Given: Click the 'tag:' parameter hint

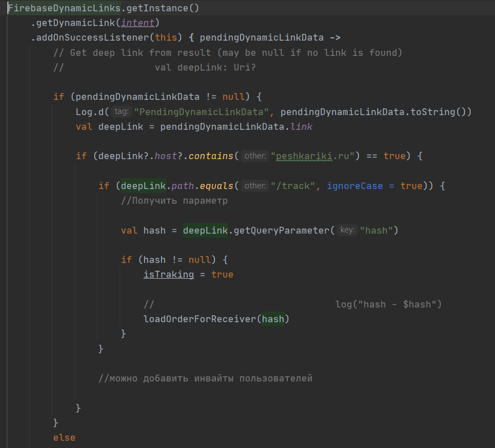Looking at the screenshot, I should pyautogui.click(x=121, y=112).
